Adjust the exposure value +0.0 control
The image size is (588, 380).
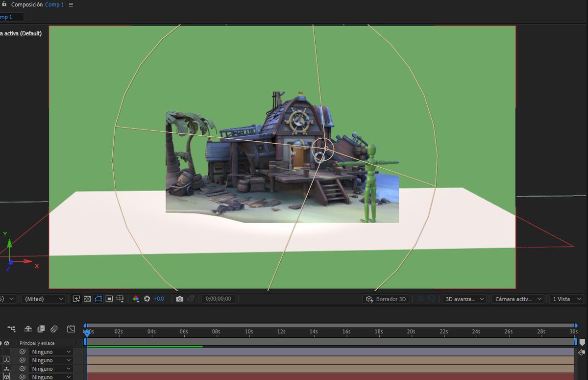pyautogui.click(x=158, y=299)
